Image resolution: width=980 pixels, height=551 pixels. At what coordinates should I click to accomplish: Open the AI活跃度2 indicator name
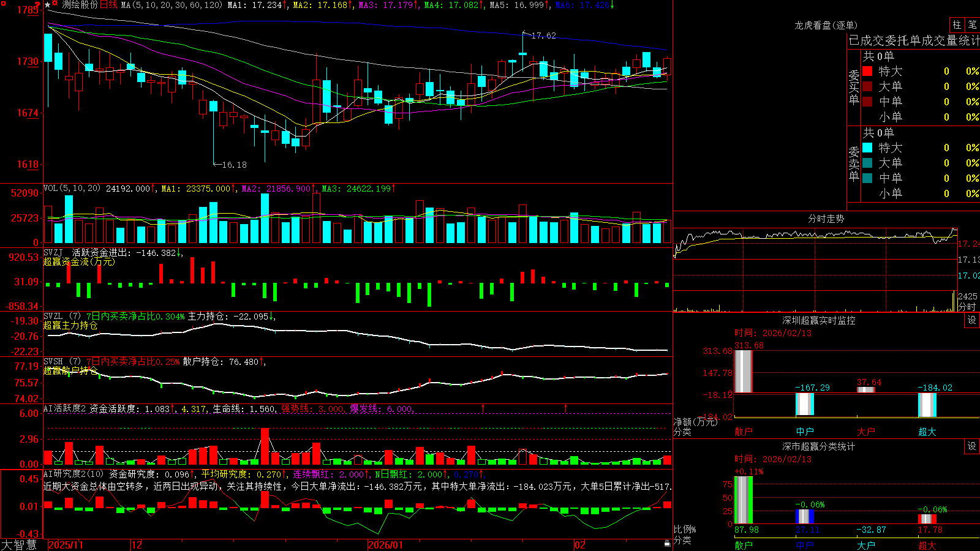pyautogui.click(x=64, y=408)
